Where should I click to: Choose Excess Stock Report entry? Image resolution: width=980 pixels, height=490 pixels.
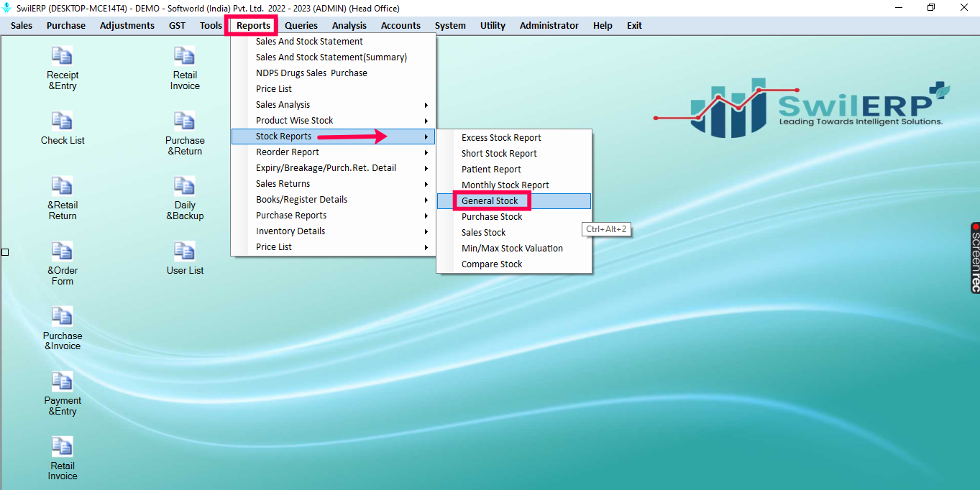[x=501, y=137]
